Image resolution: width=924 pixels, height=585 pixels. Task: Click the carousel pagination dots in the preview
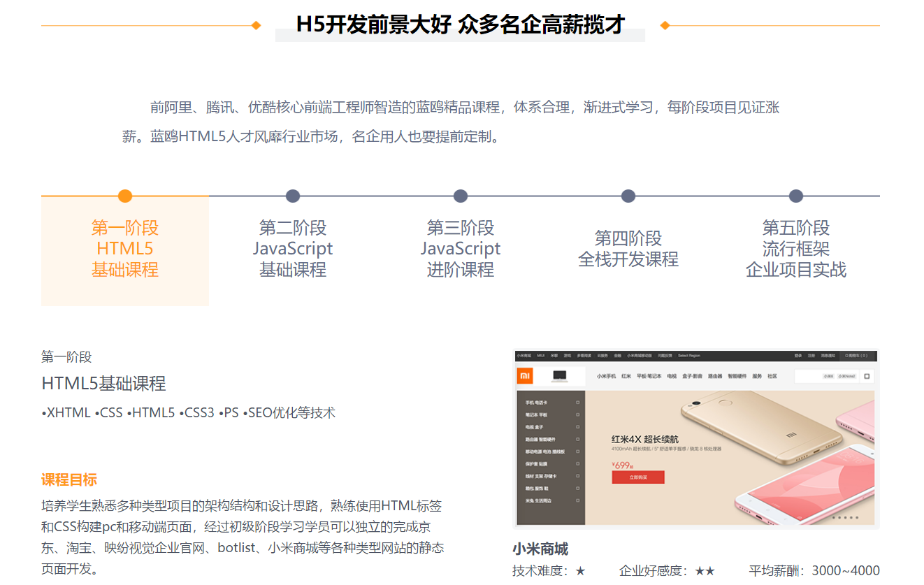pos(846,518)
